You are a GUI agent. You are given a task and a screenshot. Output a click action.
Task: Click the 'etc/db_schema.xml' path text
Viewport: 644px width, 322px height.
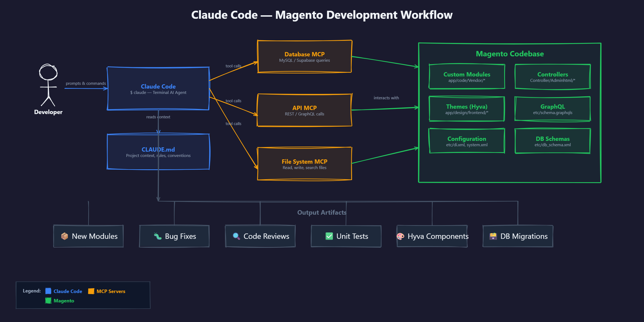click(553, 145)
